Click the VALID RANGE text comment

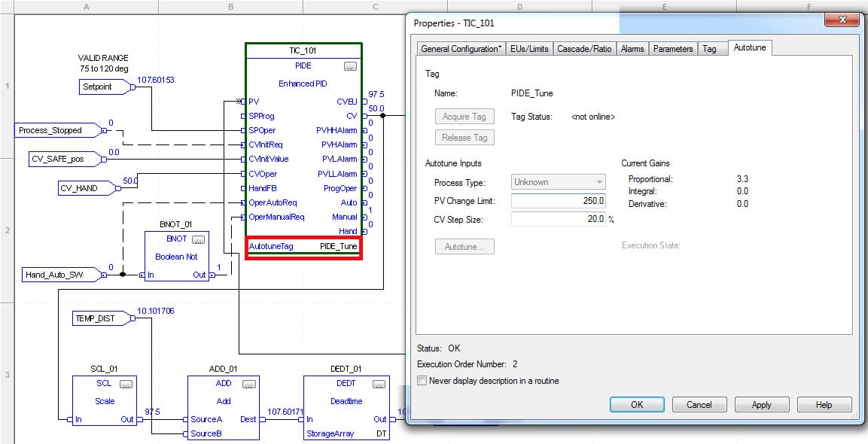coord(103,63)
